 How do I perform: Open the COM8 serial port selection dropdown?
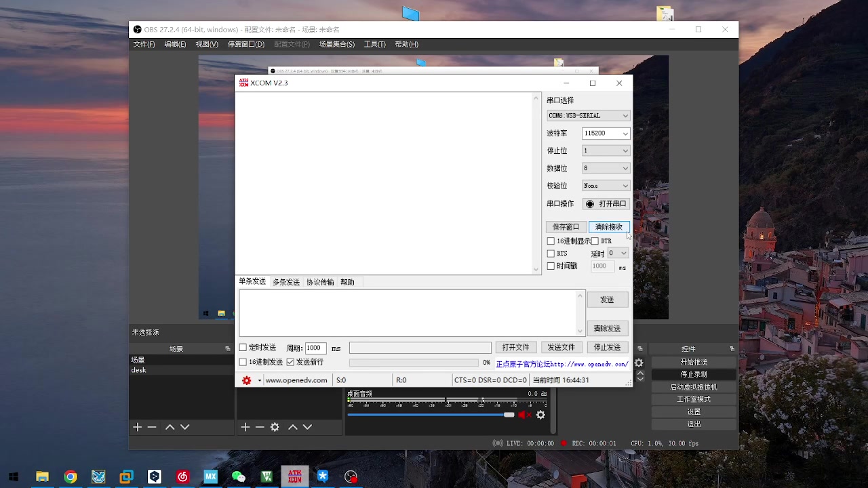click(x=588, y=116)
